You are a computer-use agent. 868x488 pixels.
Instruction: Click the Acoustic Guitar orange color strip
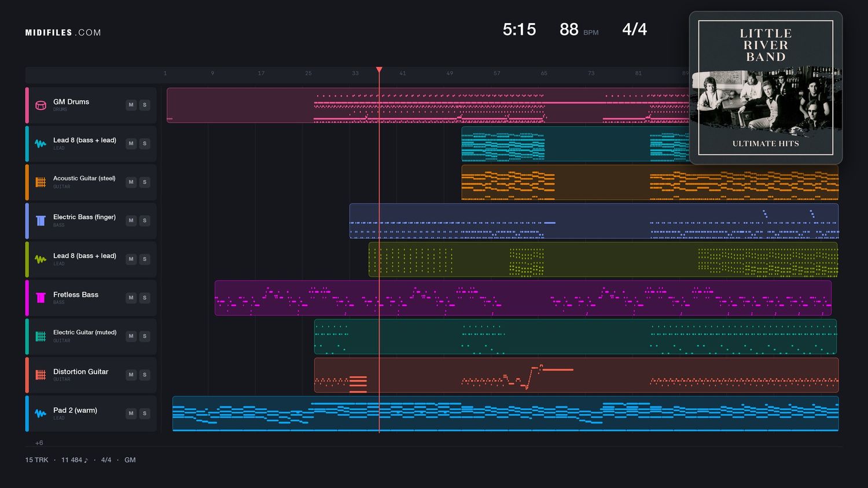[x=27, y=182]
